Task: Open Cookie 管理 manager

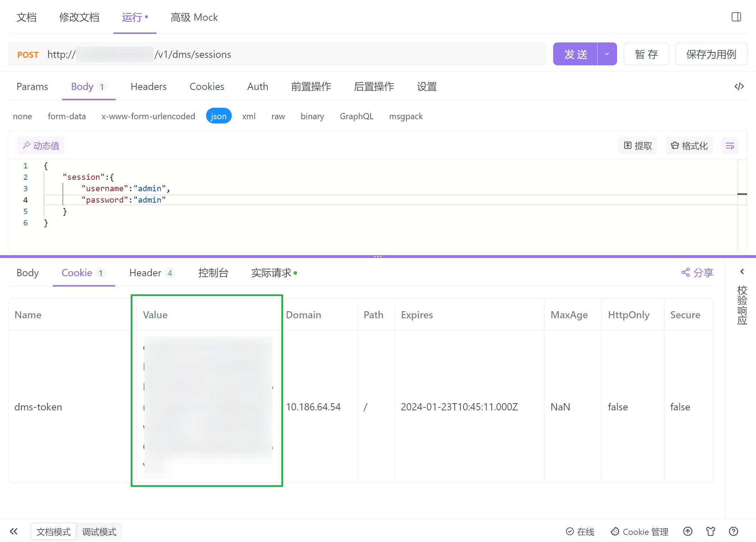Action: pos(639,532)
